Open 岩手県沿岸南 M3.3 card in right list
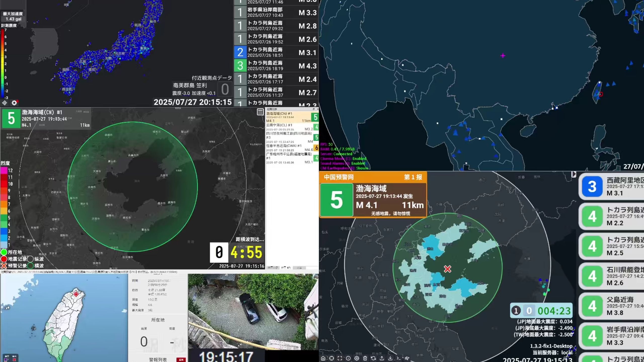Image resolution: width=644 pixels, height=362 pixels. click(x=612, y=336)
